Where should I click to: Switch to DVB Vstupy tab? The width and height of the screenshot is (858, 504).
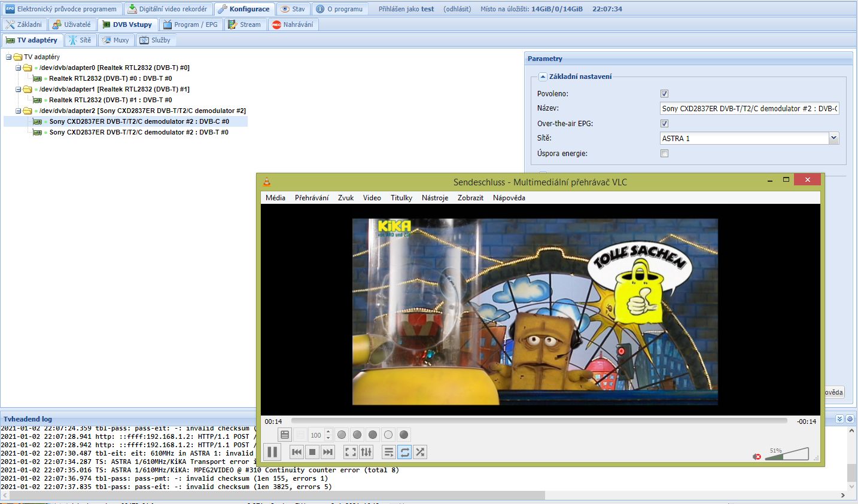click(127, 25)
